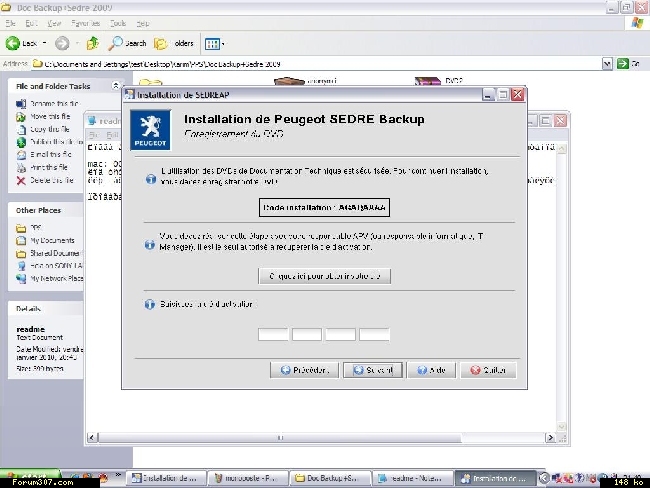The image size is (650, 488).
Task: Switch to mon poste taskbar button
Action: (x=247, y=478)
